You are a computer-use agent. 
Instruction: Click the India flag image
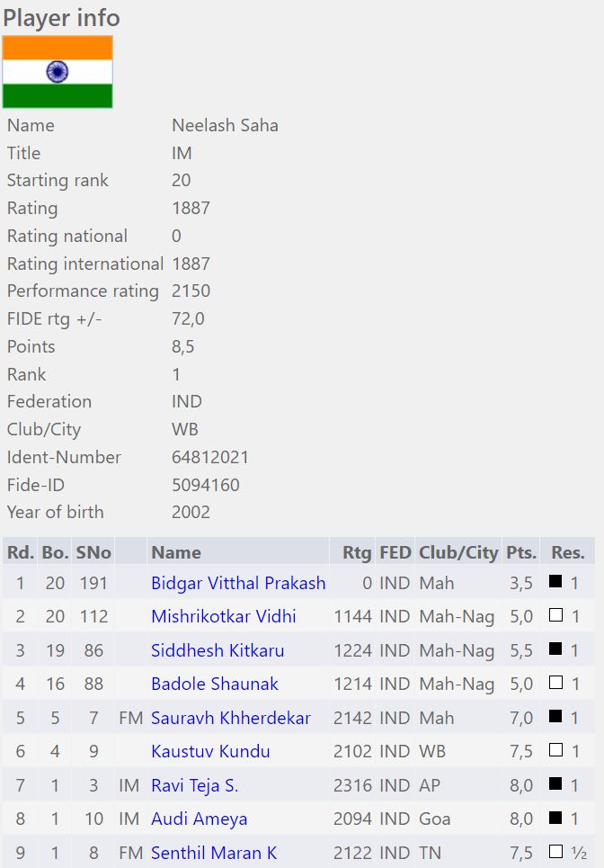[x=58, y=72]
